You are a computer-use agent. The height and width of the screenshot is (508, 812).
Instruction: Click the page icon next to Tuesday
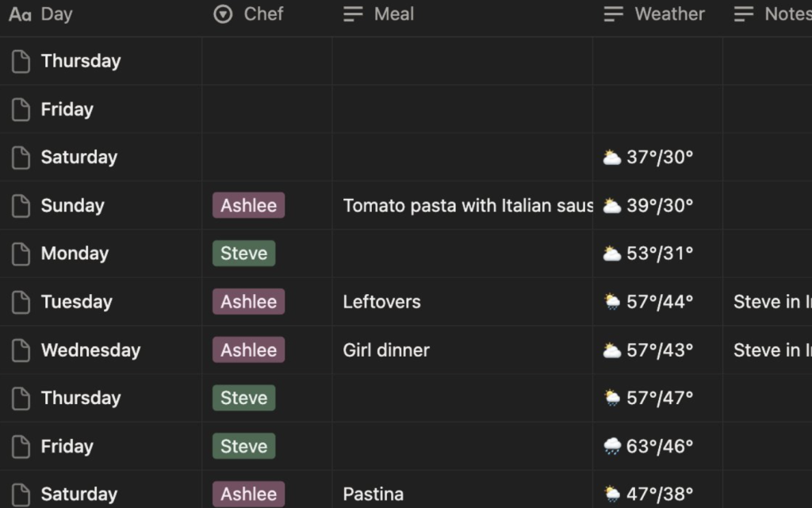(x=21, y=302)
